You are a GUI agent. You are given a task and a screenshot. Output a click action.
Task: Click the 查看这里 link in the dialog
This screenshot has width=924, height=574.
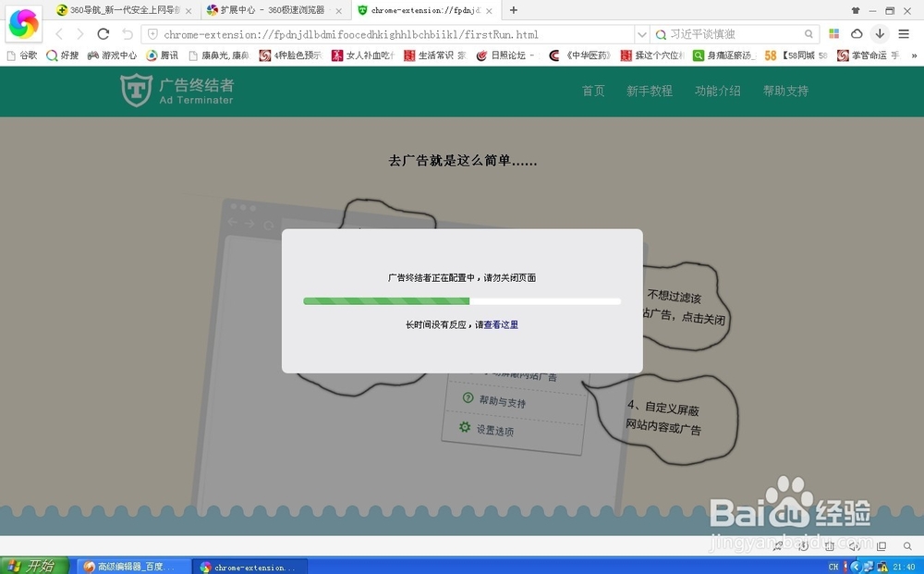click(x=501, y=324)
